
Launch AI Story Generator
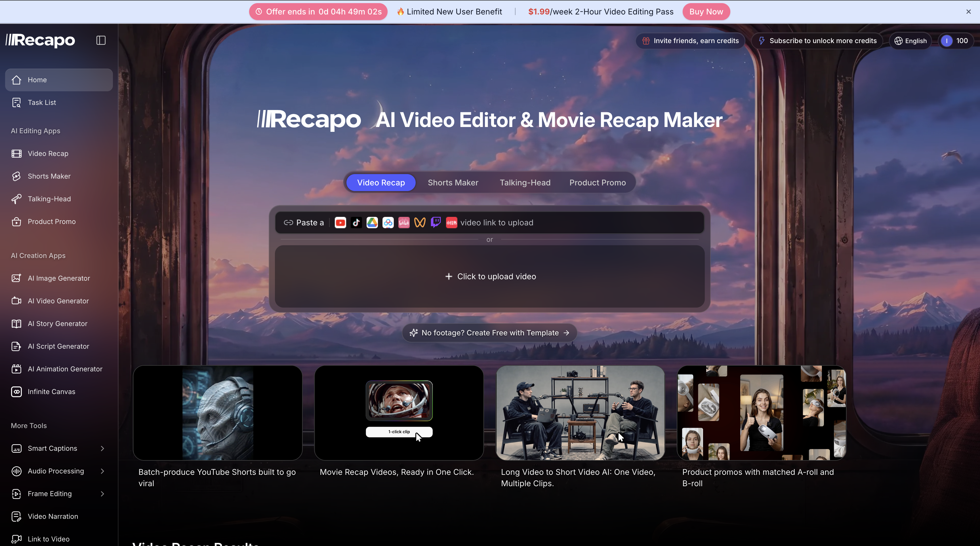[x=59, y=323]
